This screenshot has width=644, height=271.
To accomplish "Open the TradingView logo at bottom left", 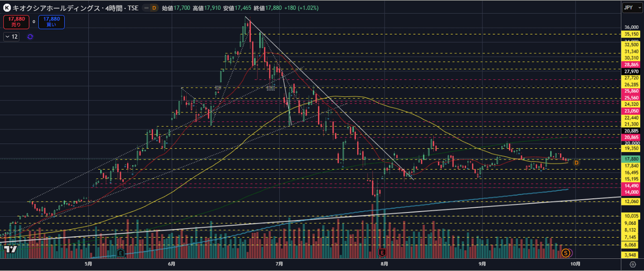I will click(9, 249).
